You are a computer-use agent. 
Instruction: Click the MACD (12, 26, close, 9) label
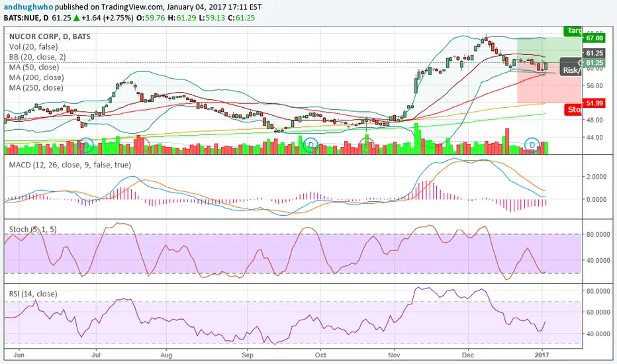pyautogui.click(x=70, y=165)
